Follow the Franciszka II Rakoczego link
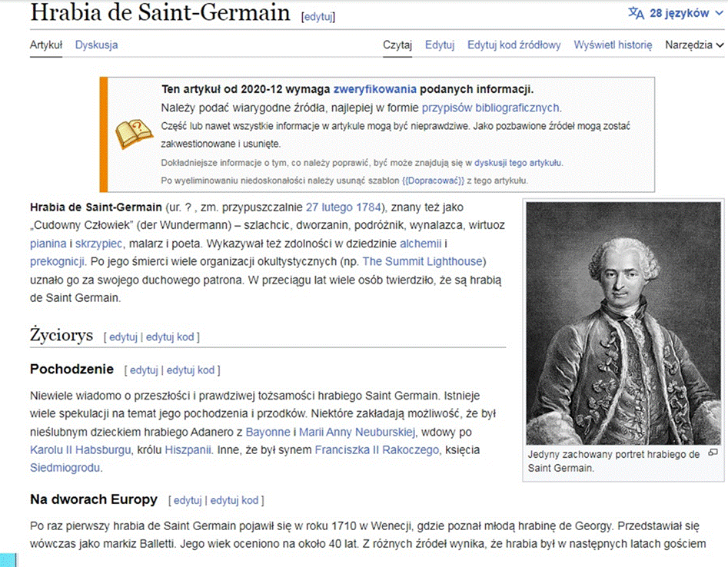This screenshot has width=728, height=567. coord(377,449)
